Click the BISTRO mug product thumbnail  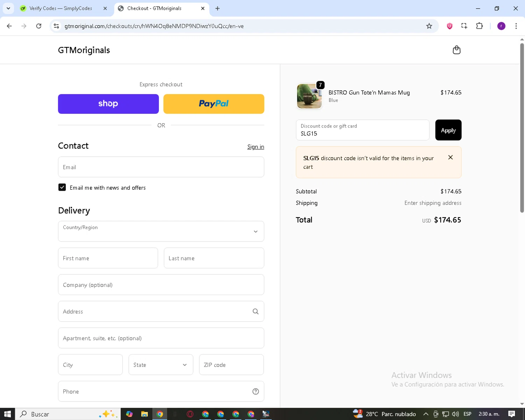[309, 96]
